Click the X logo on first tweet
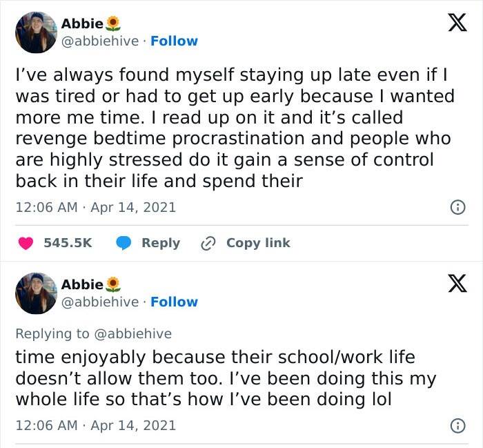The height and width of the screenshot is (448, 483). click(x=453, y=23)
